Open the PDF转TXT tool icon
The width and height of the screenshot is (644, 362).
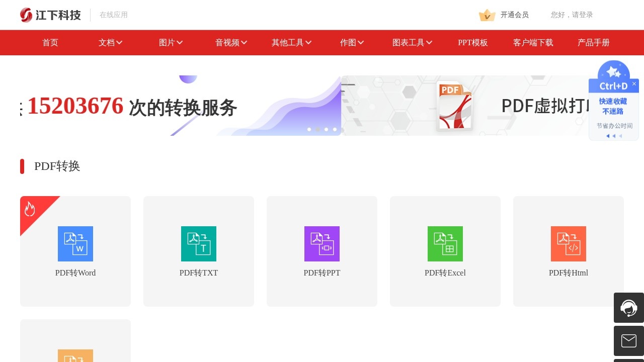pyautogui.click(x=198, y=244)
